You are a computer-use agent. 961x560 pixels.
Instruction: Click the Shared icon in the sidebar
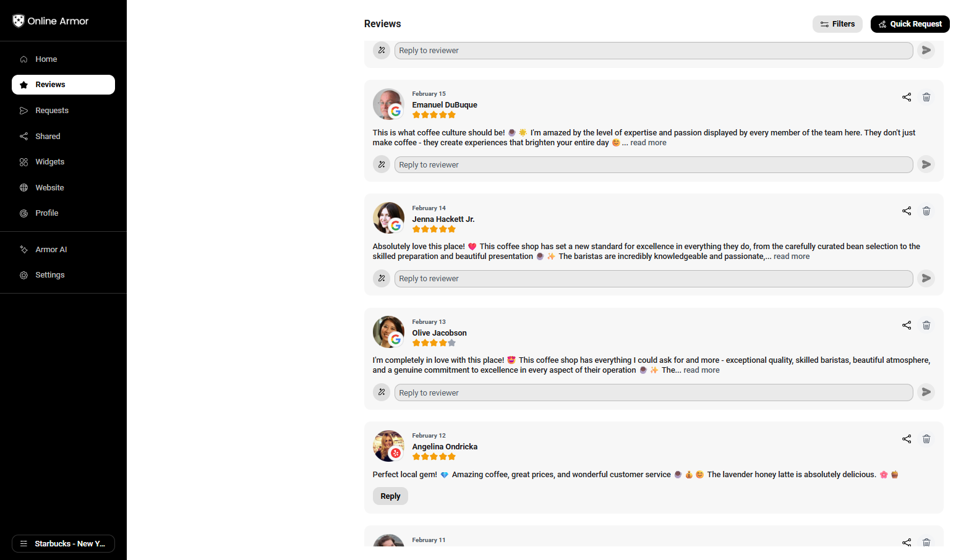(23, 136)
